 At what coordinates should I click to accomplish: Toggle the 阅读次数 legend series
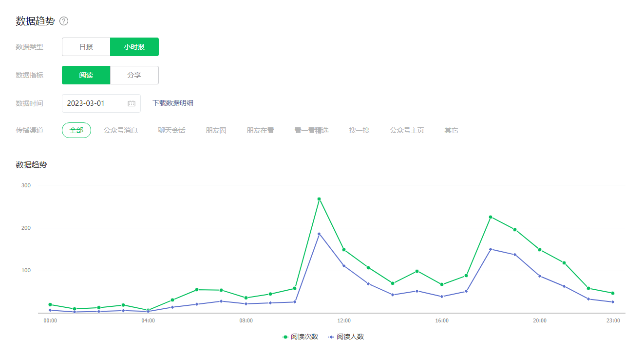pos(300,337)
